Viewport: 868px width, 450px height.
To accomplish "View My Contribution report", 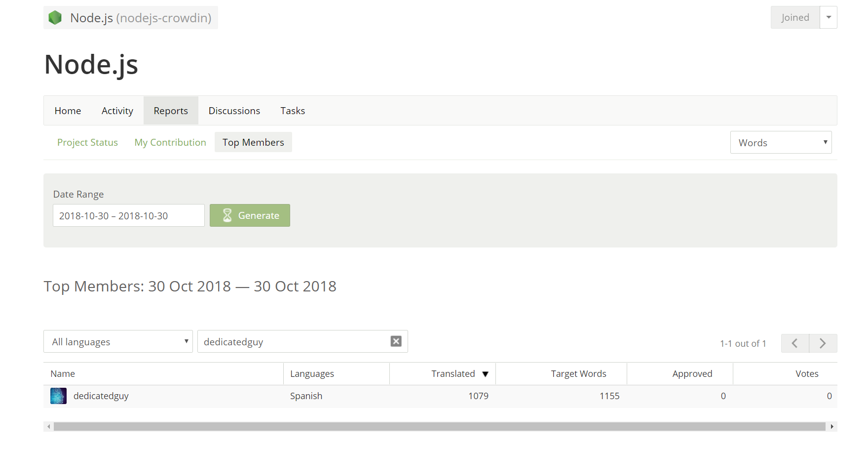I will pos(170,142).
